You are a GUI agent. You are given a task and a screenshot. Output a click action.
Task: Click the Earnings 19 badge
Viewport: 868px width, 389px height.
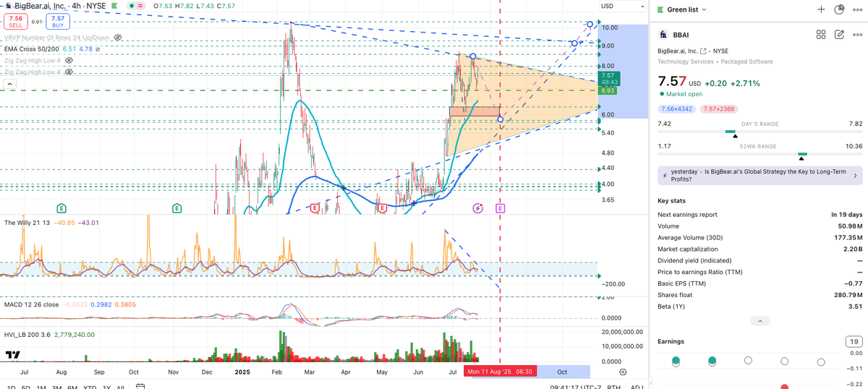pyautogui.click(x=853, y=341)
